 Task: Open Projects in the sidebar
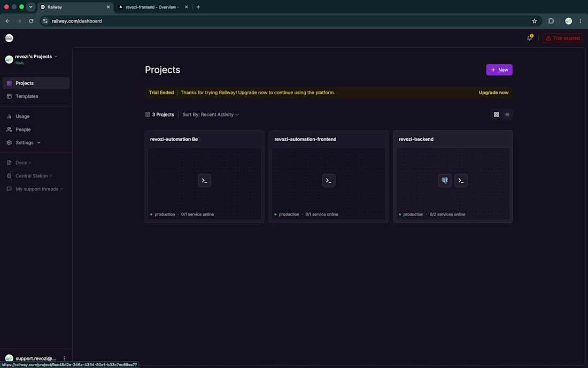pyautogui.click(x=36, y=83)
